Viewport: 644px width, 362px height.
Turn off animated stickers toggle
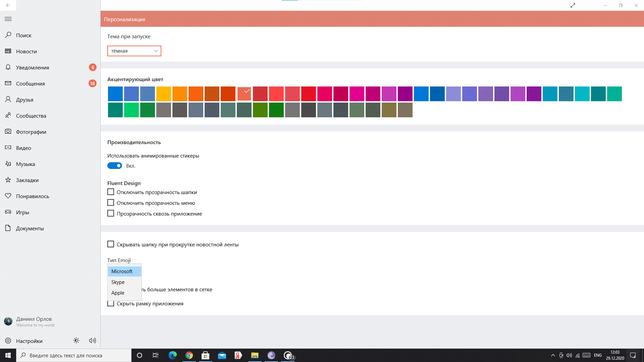[115, 166]
